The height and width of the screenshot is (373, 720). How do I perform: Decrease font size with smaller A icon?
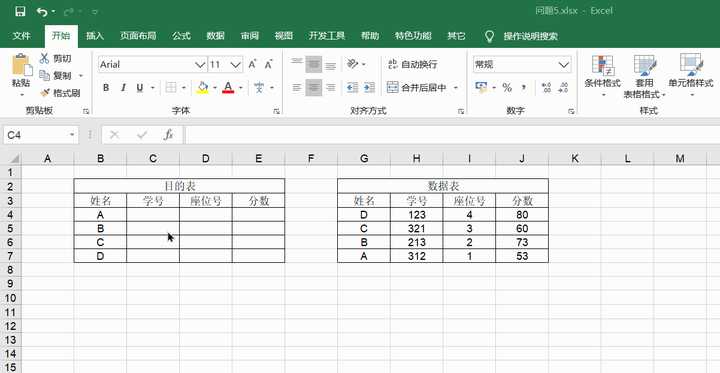coord(269,64)
